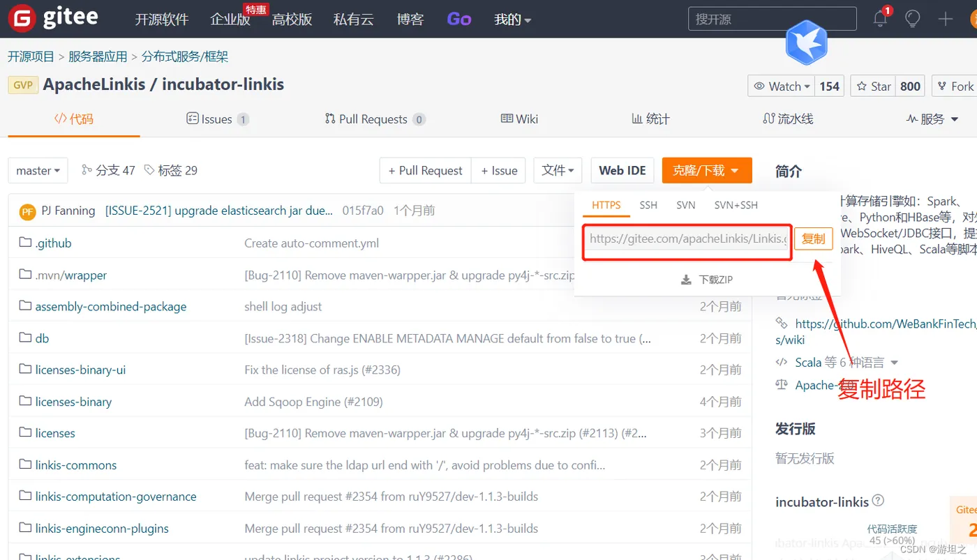Open the 统计 tab
The height and width of the screenshot is (560, 977).
click(x=650, y=119)
